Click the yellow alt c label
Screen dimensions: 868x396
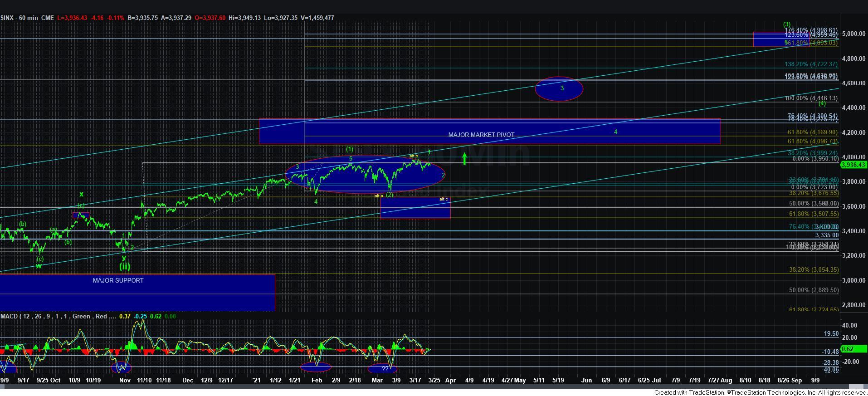443,199
